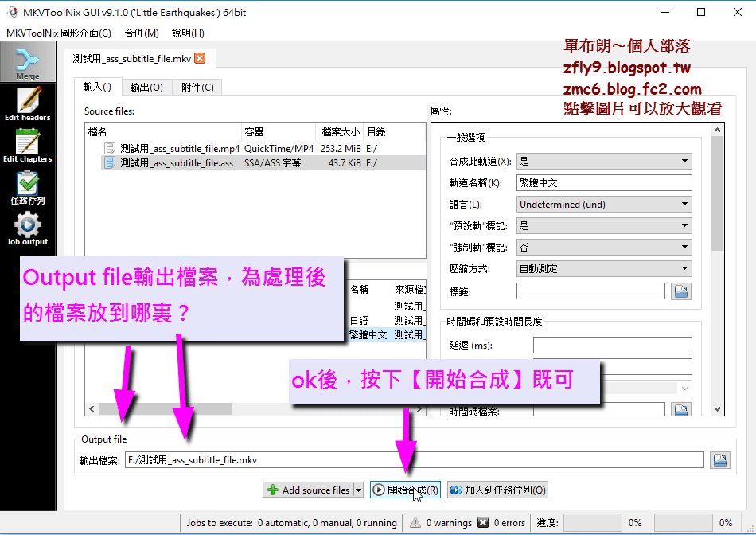
Task: Click QuickTime/MP4 container cell
Action: point(279,148)
